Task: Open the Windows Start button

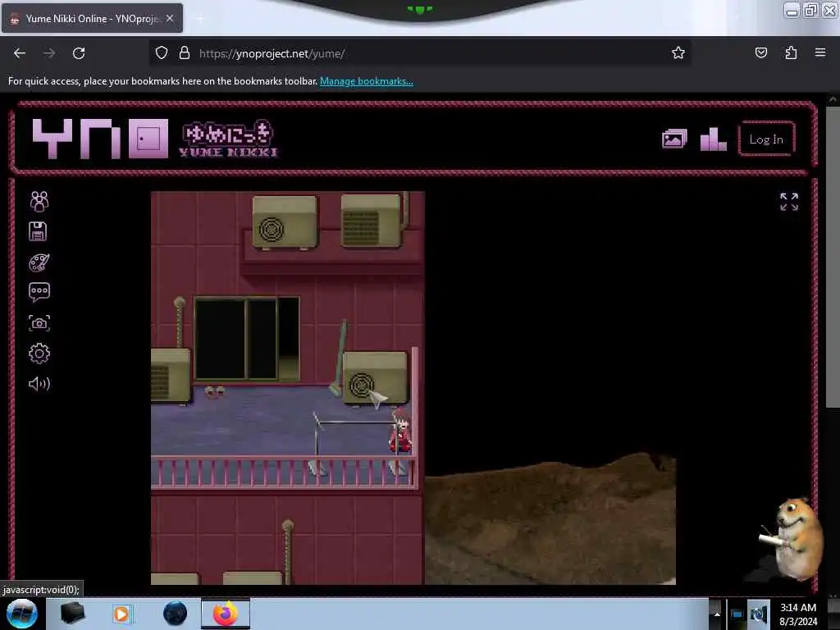Action: 22,614
